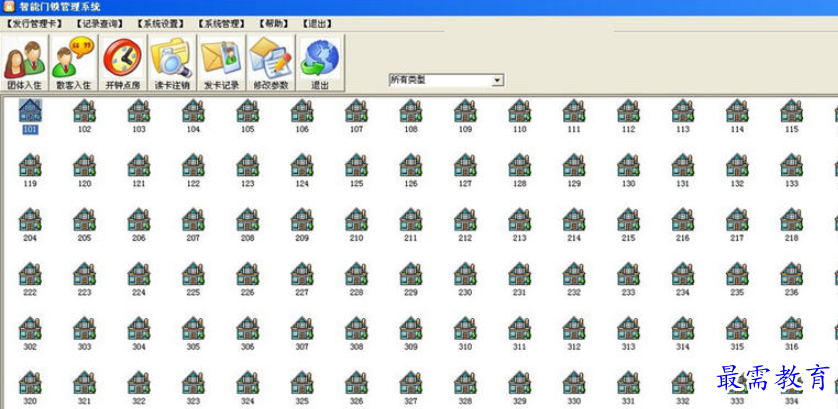This screenshot has height=409, width=838.
Task: Select room 227 house icon
Action: tap(302, 274)
